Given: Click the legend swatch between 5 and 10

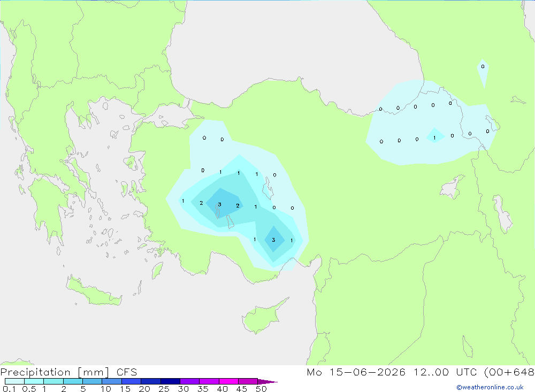Looking at the screenshot, I should (93, 381).
